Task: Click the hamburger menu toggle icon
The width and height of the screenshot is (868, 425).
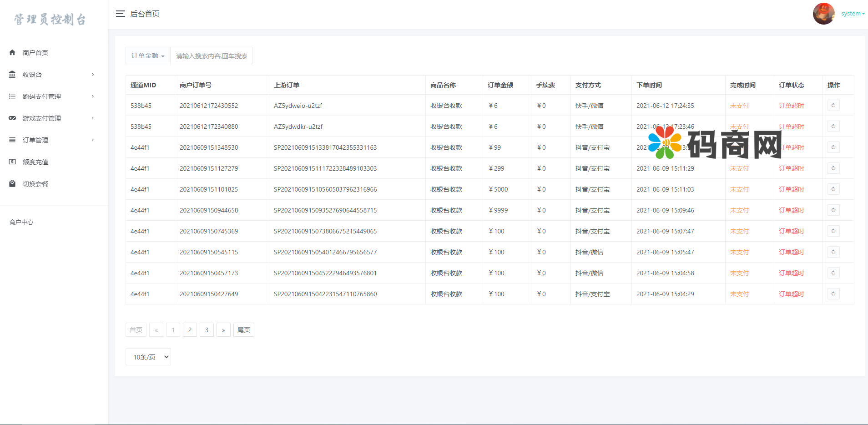Action: point(120,14)
